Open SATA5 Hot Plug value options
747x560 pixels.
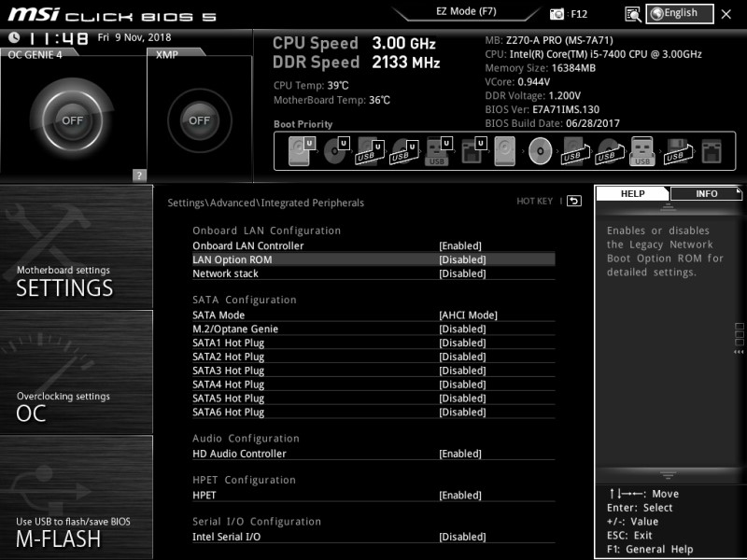pyautogui.click(x=462, y=399)
